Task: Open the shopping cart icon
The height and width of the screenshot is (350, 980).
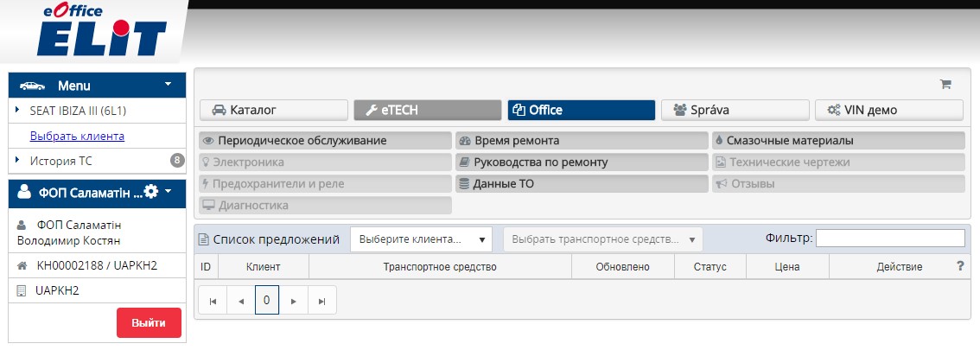Action: pyautogui.click(x=945, y=85)
